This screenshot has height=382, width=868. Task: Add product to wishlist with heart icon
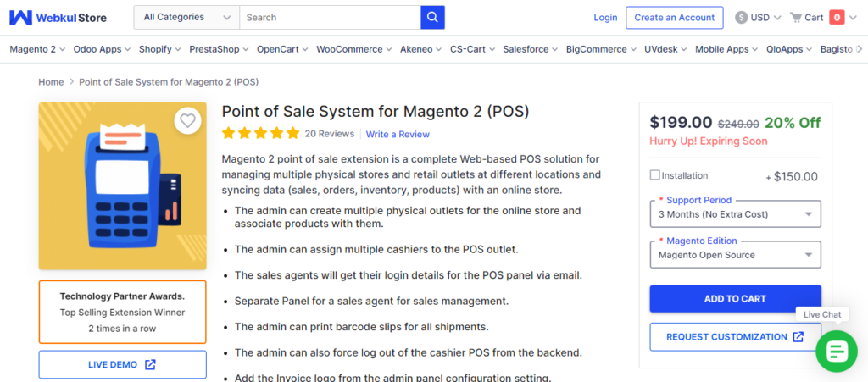click(x=188, y=120)
